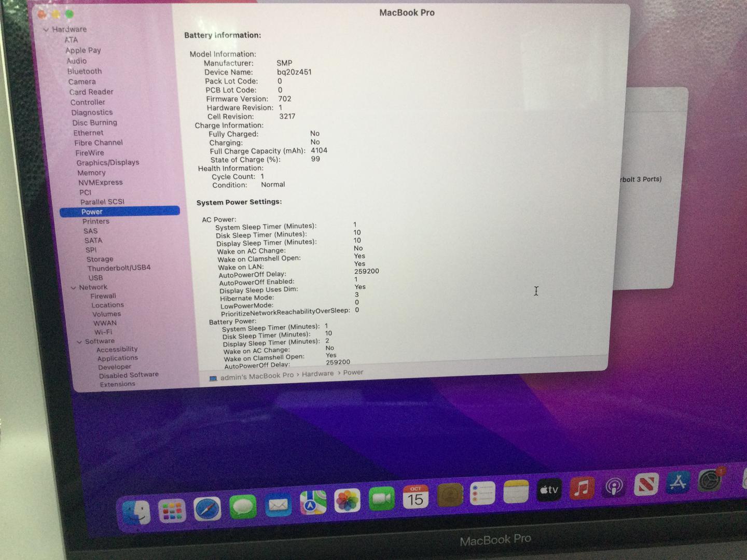Collapse the Network section in the sidebar
This screenshot has width=747, height=560.
pos(73,287)
